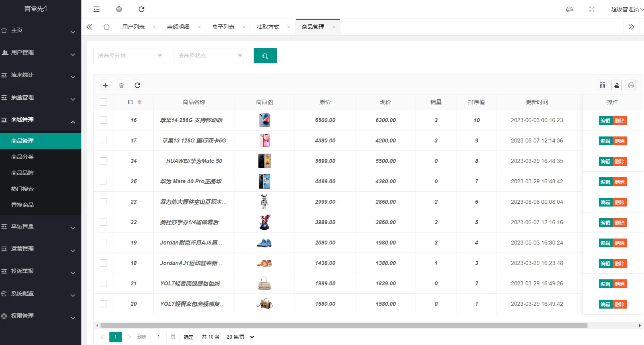Open the 请选择状态 status dropdown
Image resolution: width=644 pixels, height=345 pixels.
click(x=210, y=56)
